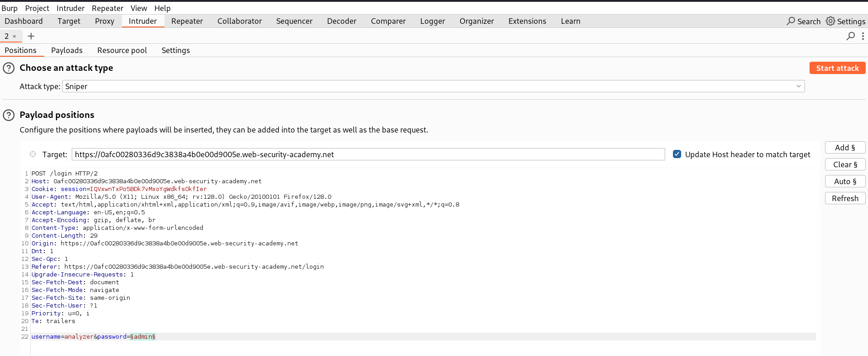Click the Origin header line
The height and width of the screenshot is (356, 868).
coord(165,244)
